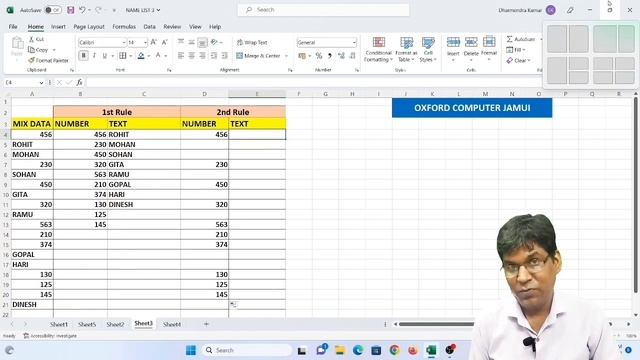Open Format as Table gallery

[406, 49]
